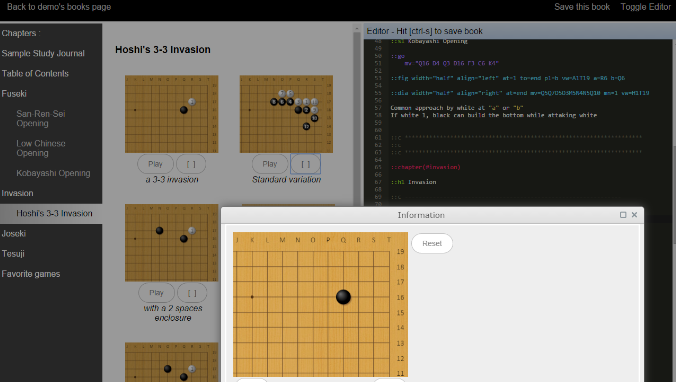676x382 pixels.
Task: Play the 2 spaces enclosure diagram
Action: click(156, 293)
